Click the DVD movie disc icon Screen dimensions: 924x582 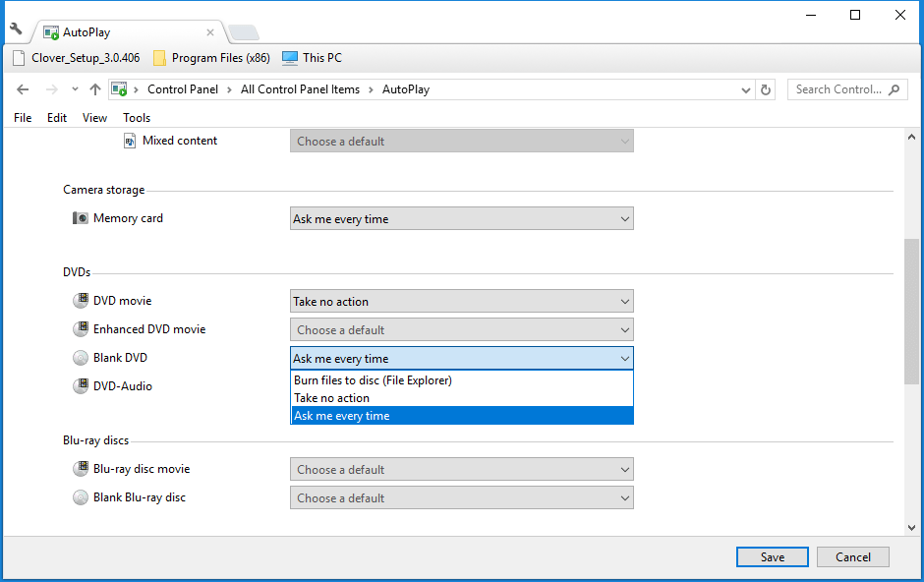(80, 301)
